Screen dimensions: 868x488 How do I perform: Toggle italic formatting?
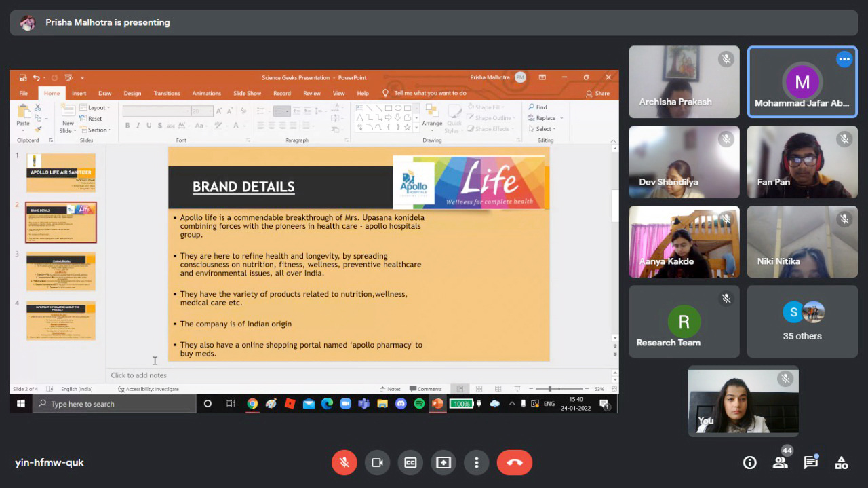click(138, 126)
